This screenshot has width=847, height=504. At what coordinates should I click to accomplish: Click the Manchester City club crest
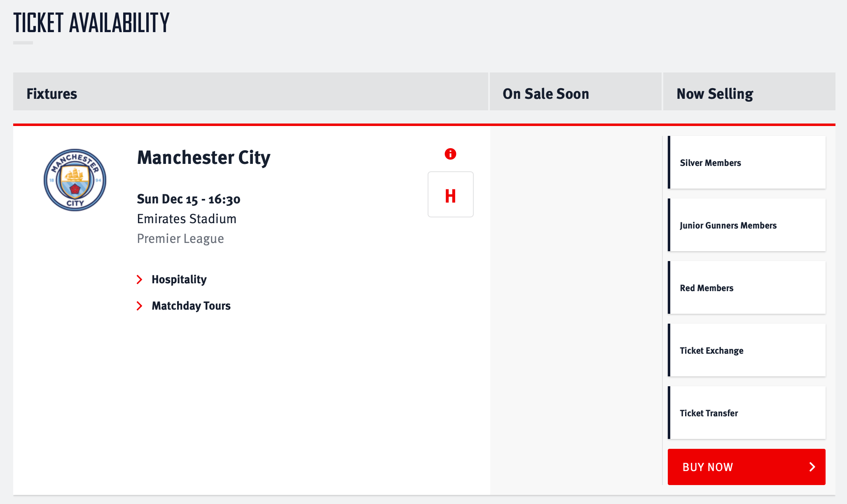(75, 179)
